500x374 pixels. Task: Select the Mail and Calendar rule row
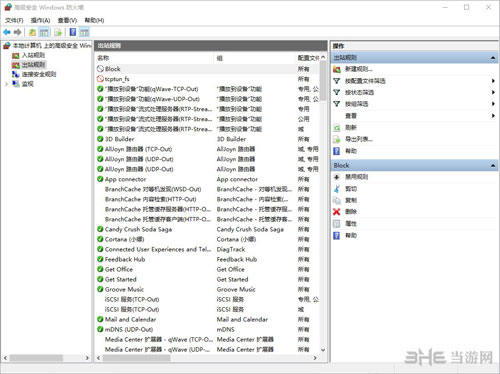(x=207, y=319)
